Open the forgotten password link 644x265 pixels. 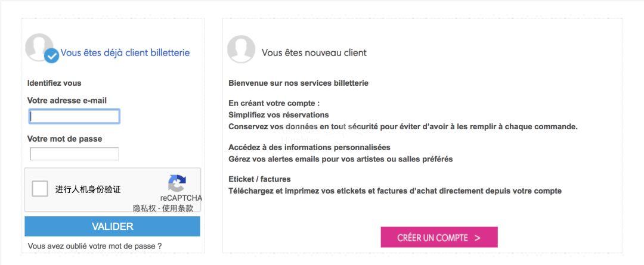click(95, 246)
